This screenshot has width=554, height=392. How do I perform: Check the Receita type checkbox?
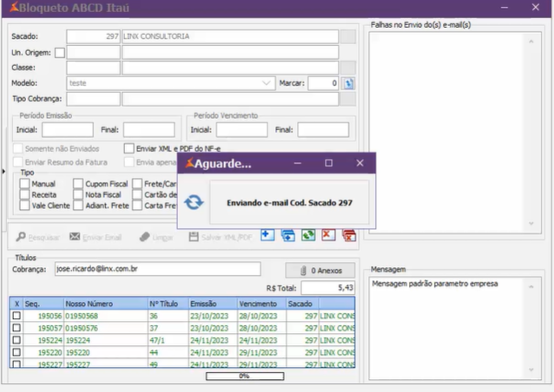(x=24, y=195)
